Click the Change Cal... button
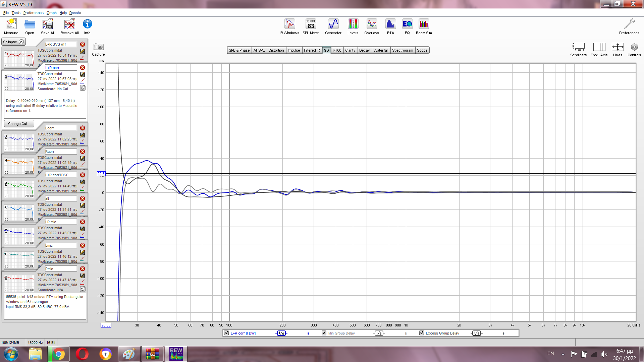The height and width of the screenshot is (362, 644). pos(19,124)
